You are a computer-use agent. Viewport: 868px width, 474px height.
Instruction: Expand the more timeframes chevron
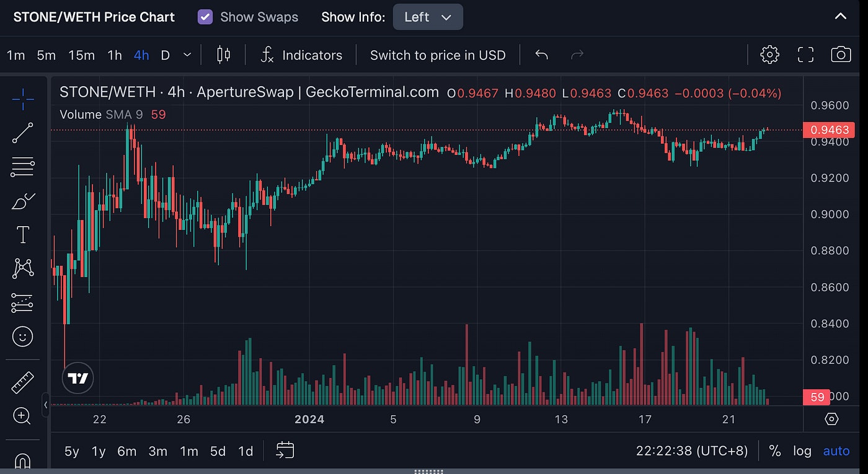click(187, 55)
